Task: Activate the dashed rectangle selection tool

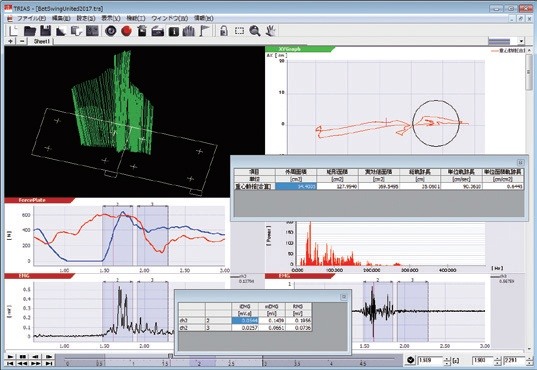Action: click(x=239, y=31)
